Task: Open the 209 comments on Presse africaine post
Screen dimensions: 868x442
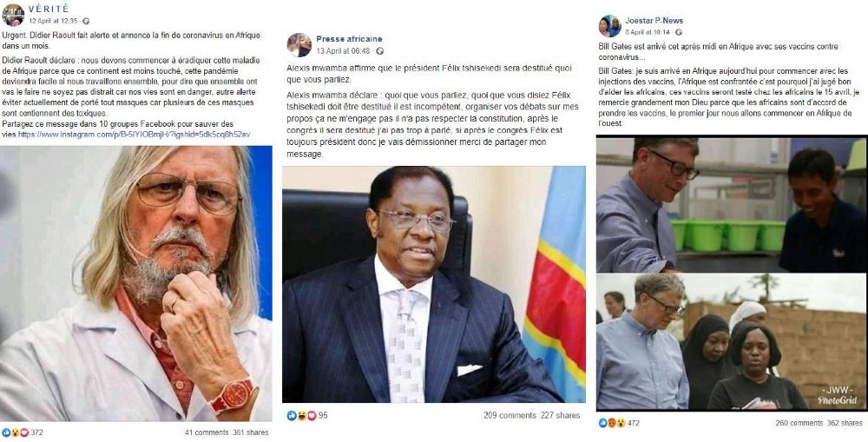Action: point(510,415)
